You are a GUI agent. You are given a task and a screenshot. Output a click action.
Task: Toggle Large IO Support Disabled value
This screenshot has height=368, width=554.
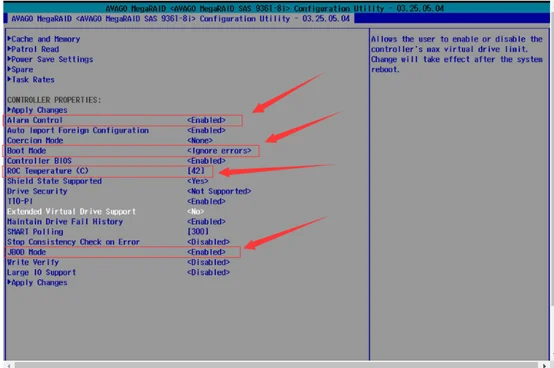click(x=208, y=272)
